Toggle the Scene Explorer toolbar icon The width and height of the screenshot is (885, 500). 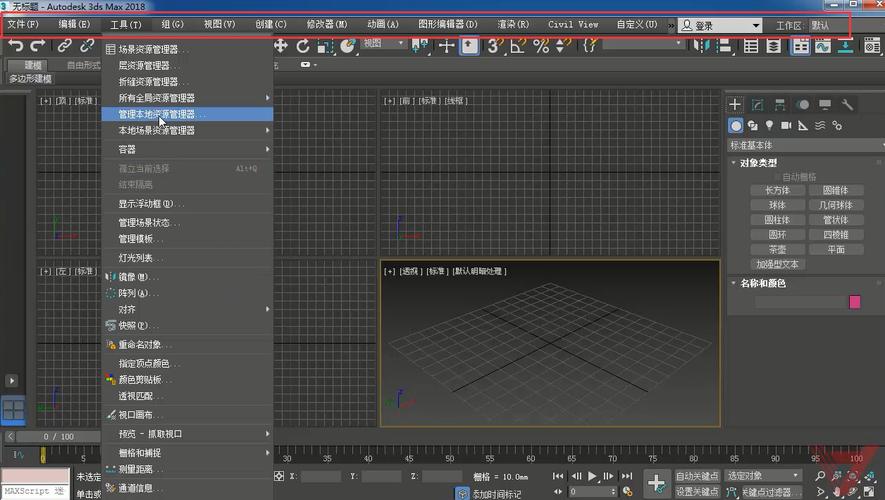[x=751, y=46]
